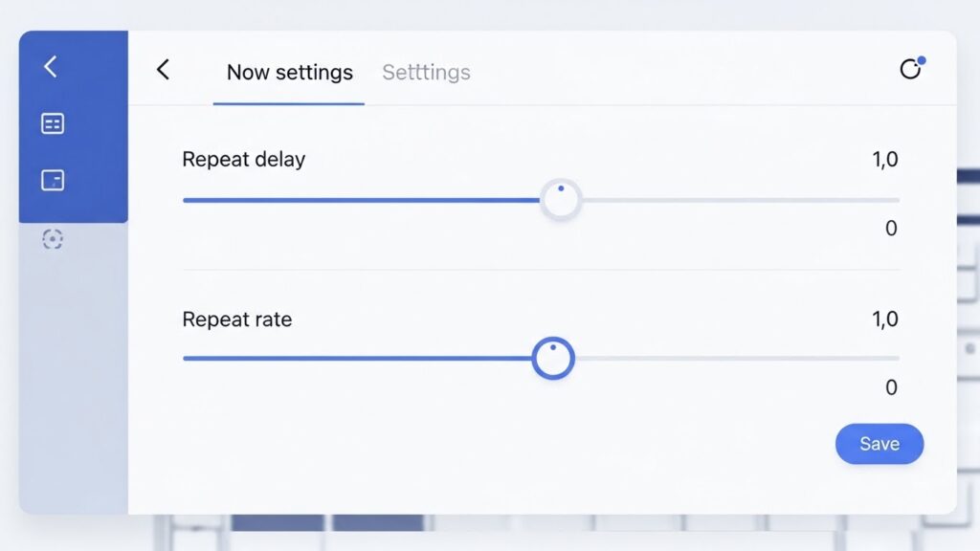The width and height of the screenshot is (980, 551).
Task: Click the dashed circle icon in sidebar
Action: [53, 239]
